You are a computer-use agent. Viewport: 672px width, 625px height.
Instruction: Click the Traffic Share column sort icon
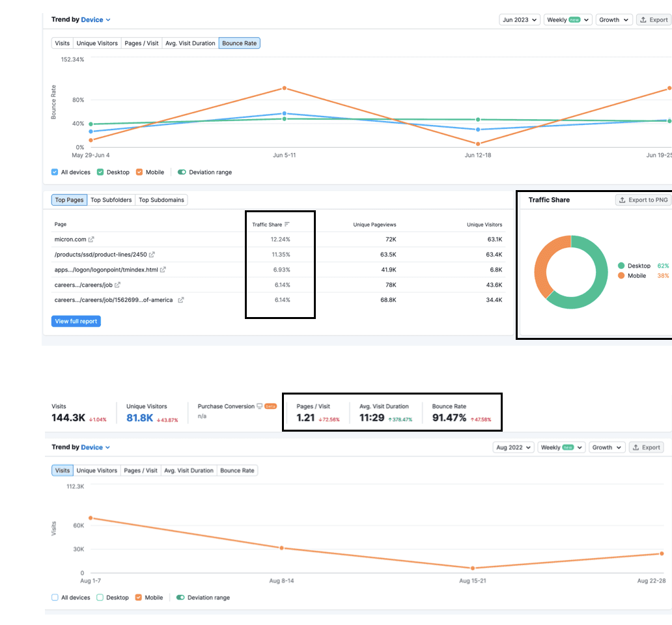point(287,224)
